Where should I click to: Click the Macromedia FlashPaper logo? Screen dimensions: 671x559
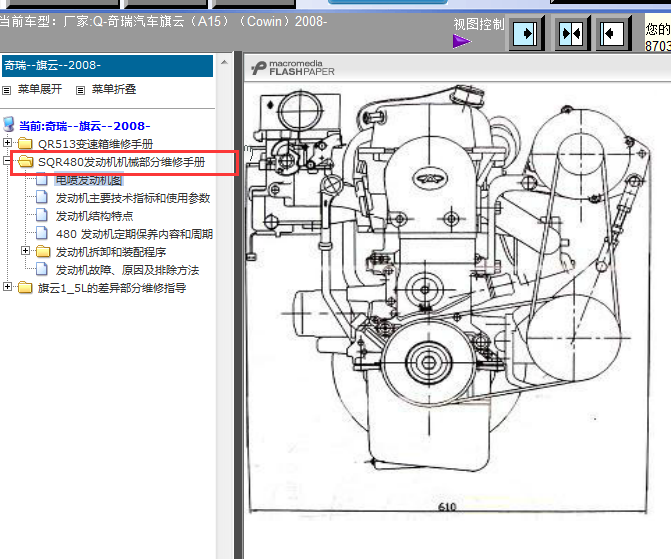point(293,68)
